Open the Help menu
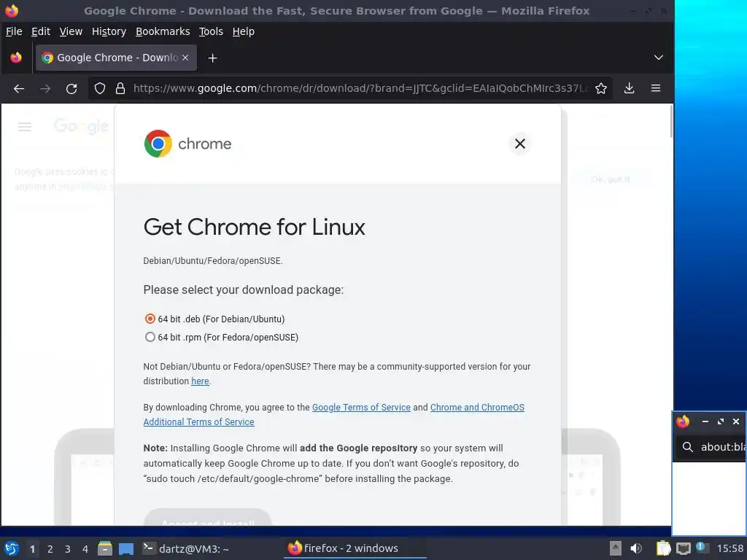 point(243,31)
